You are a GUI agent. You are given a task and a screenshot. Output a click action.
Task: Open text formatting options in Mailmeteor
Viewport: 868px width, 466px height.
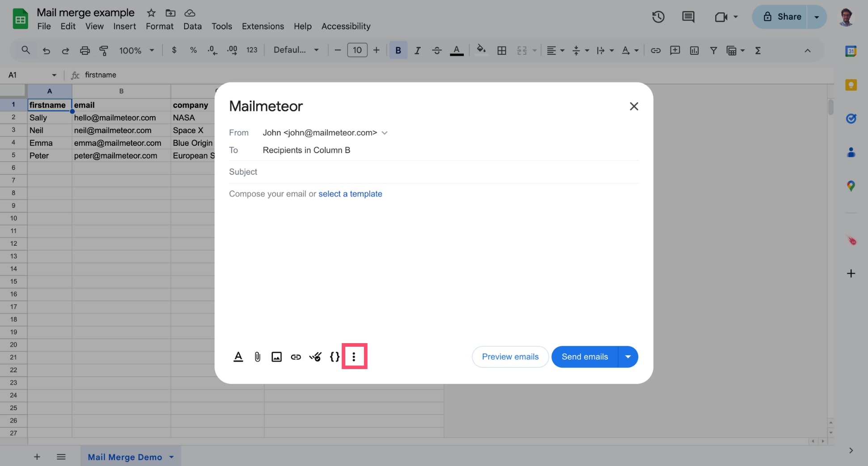point(238,357)
